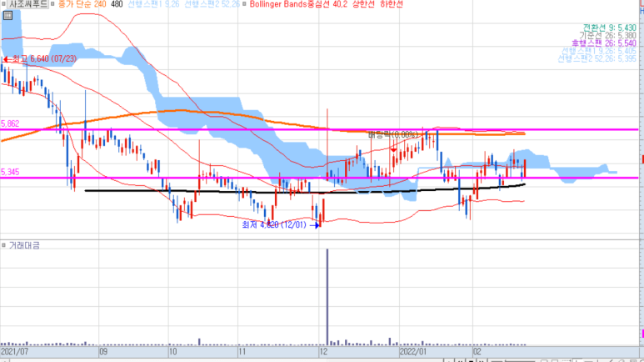Click the 선행스팬1 9,26: 5,405 value on right
The height and width of the screenshot is (362, 644).
(x=599, y=51)
